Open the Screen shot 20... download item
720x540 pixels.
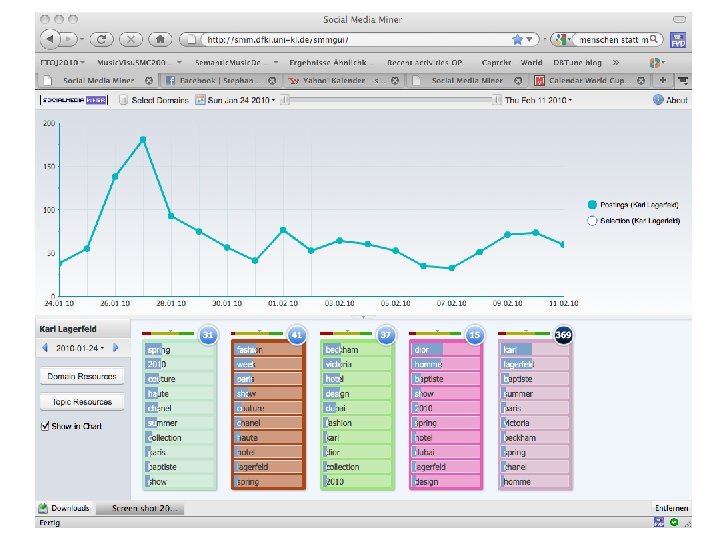(x=140, y=508)
